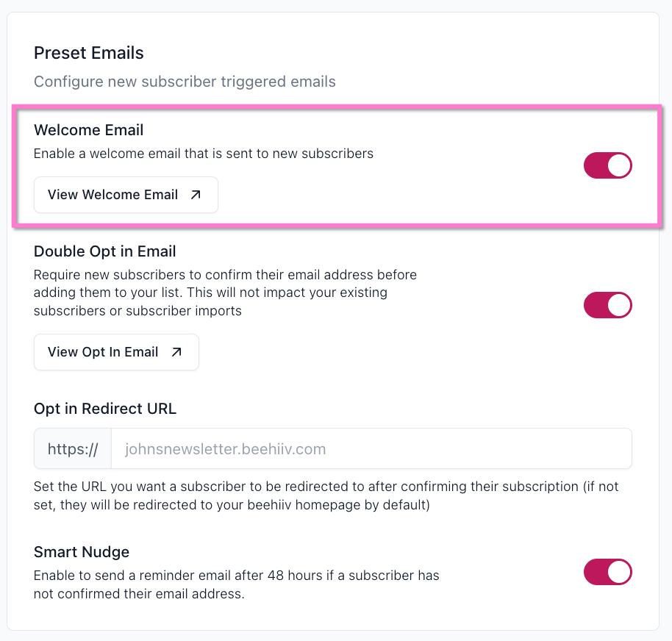This screenshot has height=641, width=672.
Task: Disable the Welcome Email toggle
Action: 608,165
